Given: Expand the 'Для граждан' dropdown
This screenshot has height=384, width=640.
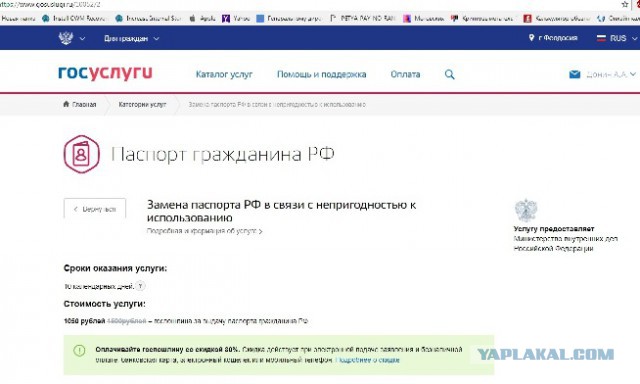Looking at the screenshot, I should coord(131,38).
